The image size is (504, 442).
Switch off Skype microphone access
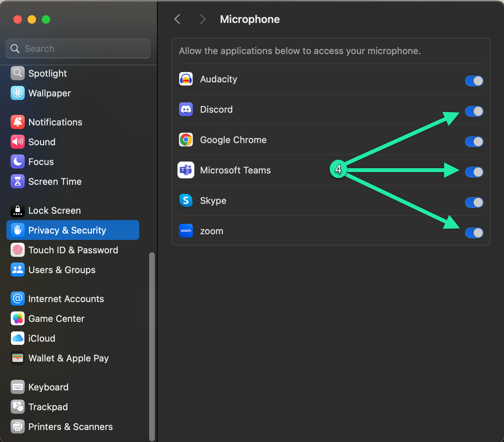pos(474,202)
